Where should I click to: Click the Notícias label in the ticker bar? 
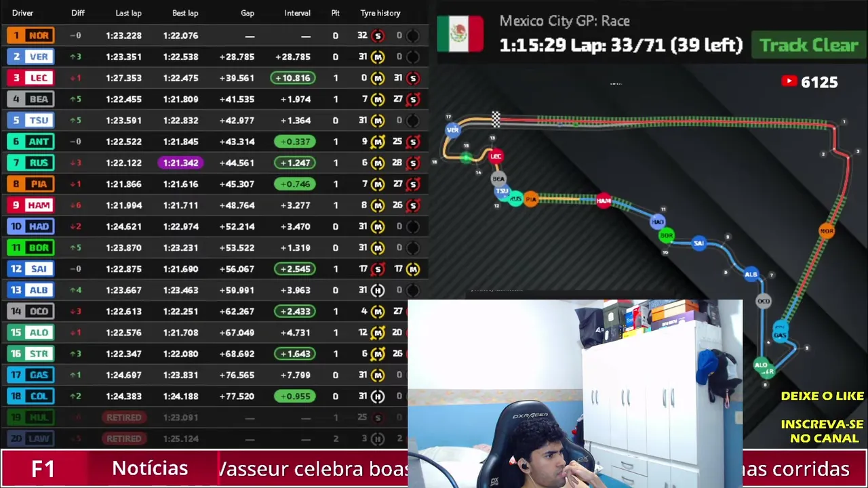(x=150, y=468)
